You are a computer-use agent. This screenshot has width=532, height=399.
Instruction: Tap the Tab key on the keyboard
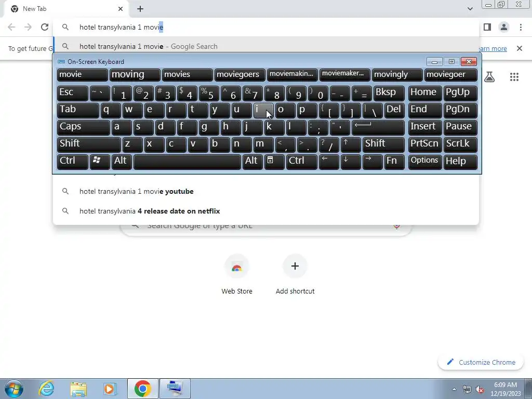(x=78, y=110)
